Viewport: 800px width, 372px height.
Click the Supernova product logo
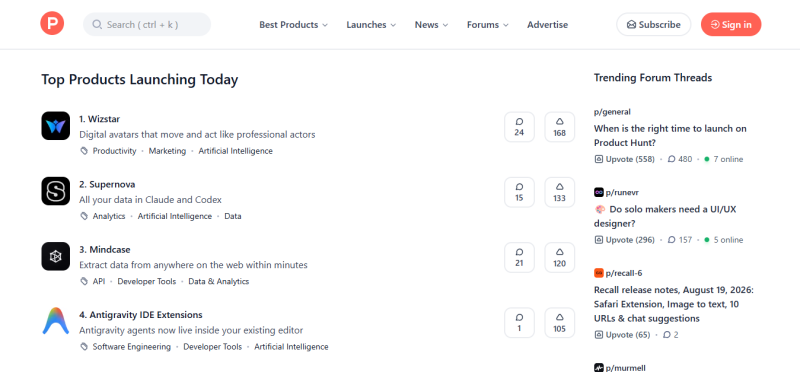coord(56,191)
